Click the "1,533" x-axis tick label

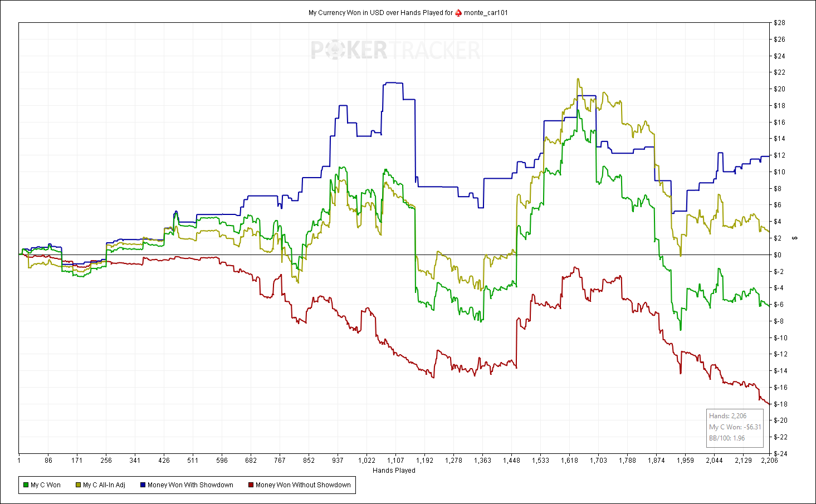540,461
